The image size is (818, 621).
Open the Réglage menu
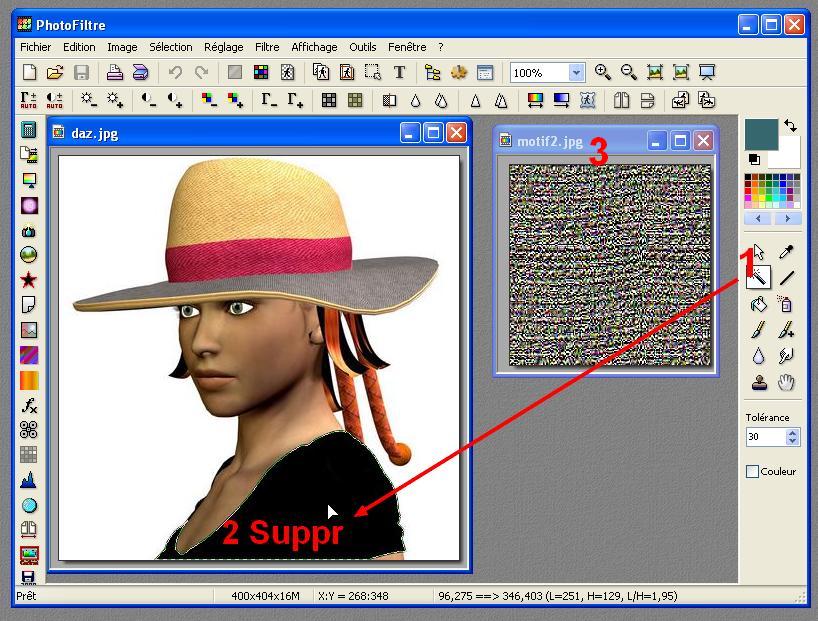tap(223, 47)
